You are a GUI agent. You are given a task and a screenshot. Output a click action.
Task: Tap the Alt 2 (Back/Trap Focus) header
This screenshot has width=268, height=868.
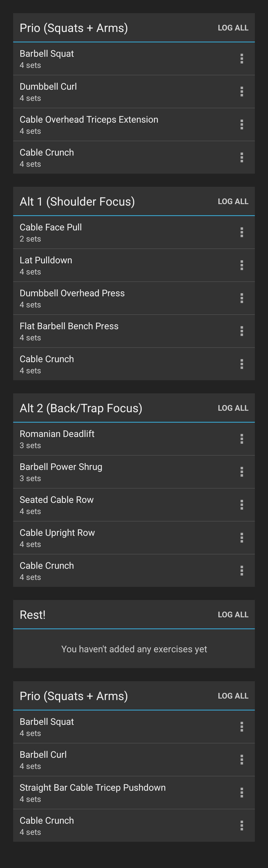click(81, 408)
